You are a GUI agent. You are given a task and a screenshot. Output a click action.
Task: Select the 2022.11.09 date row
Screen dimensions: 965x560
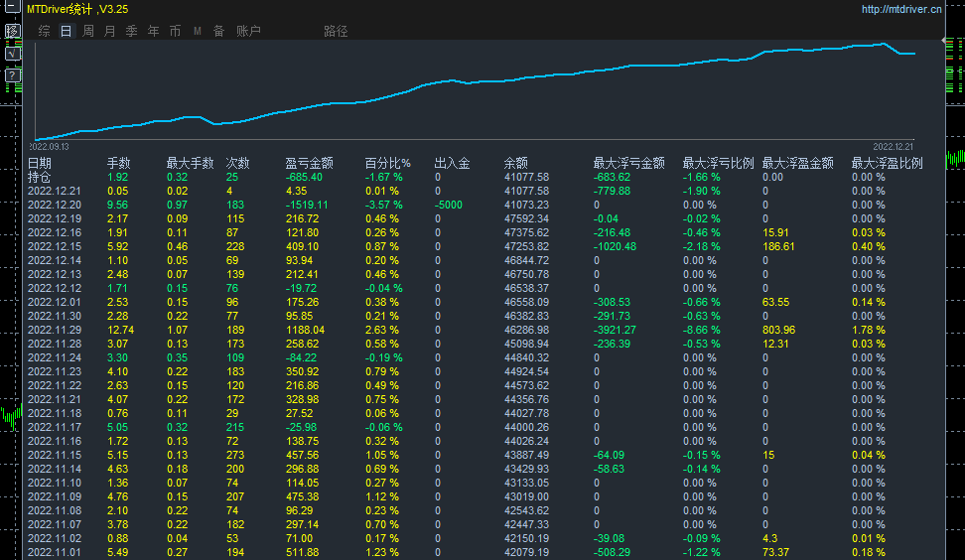point(55,497)
